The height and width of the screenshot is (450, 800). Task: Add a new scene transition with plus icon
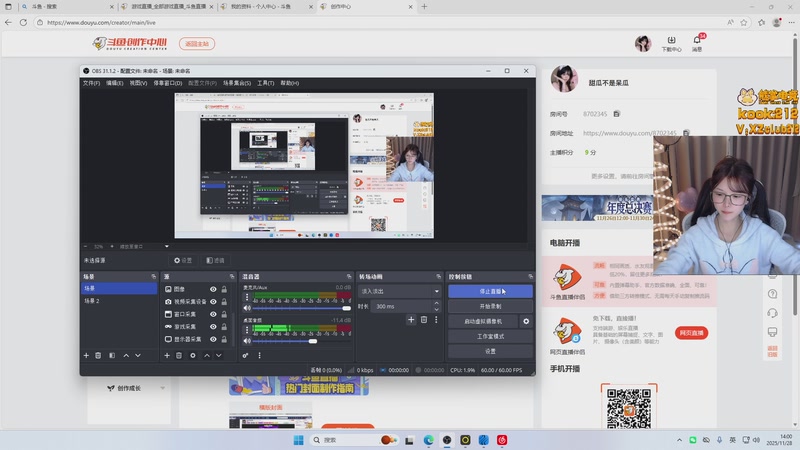click(411, 319)
